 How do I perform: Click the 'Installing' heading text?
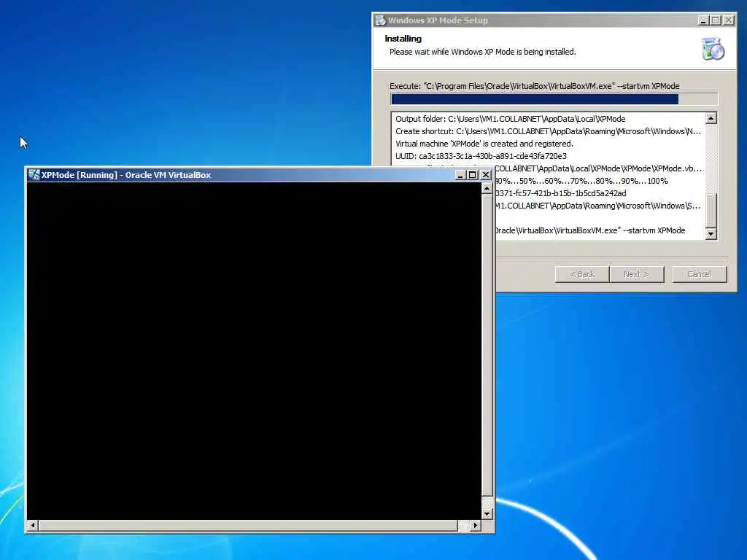click(403, 39)
